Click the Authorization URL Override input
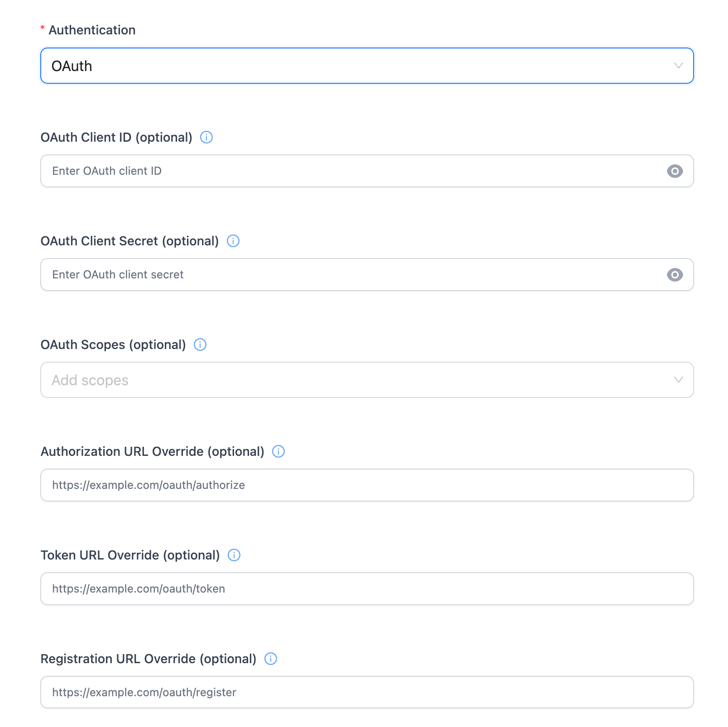Image resolution: width=728 pixels, height=727 pixels. coord(367,485)
